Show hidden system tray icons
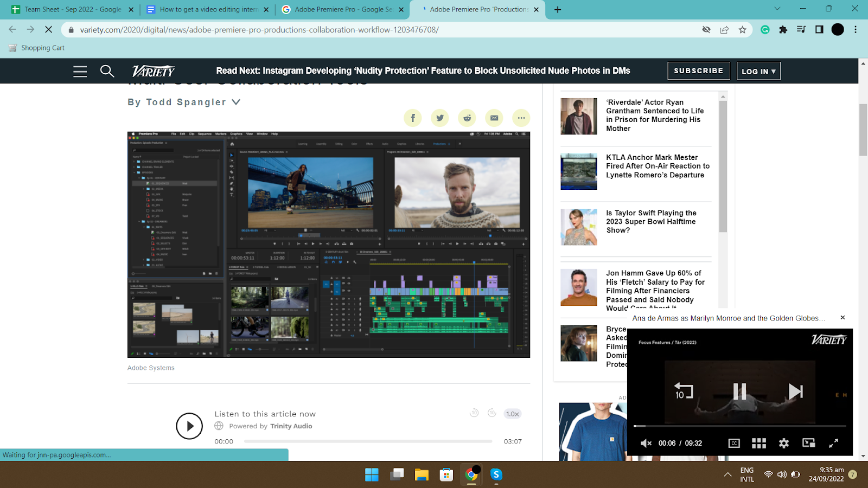868x488 pixels. point(727,475)
